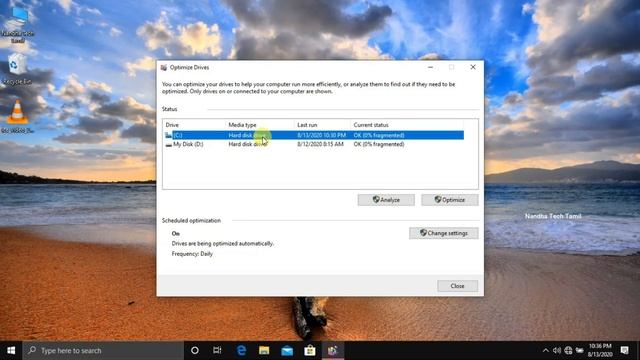Open the volume control in system tray
Screen dimensions: 640x360
pos(557,351)
